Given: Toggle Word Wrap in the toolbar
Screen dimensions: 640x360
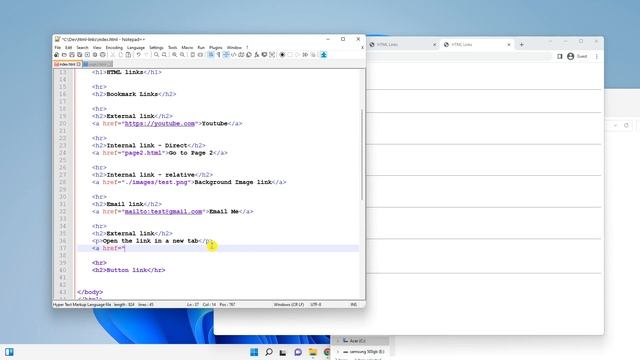Looking at the screenshot, I should (211, 55).
